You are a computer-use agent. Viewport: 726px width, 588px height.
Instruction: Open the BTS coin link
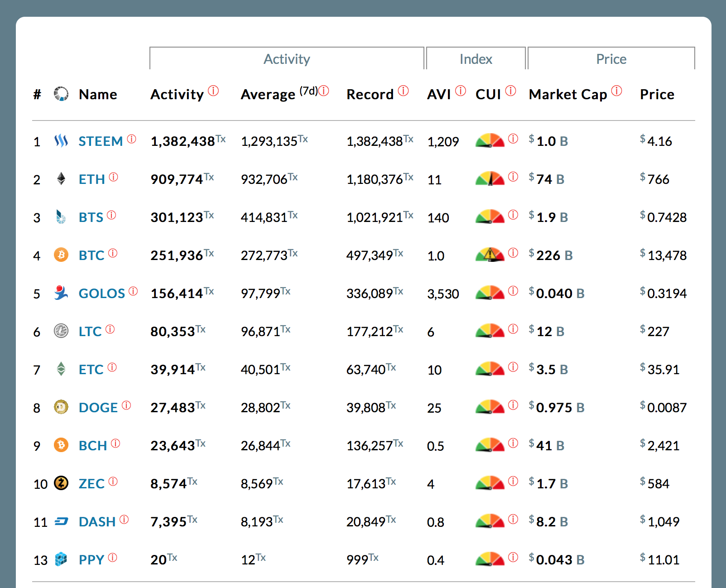tap(91, 217)
